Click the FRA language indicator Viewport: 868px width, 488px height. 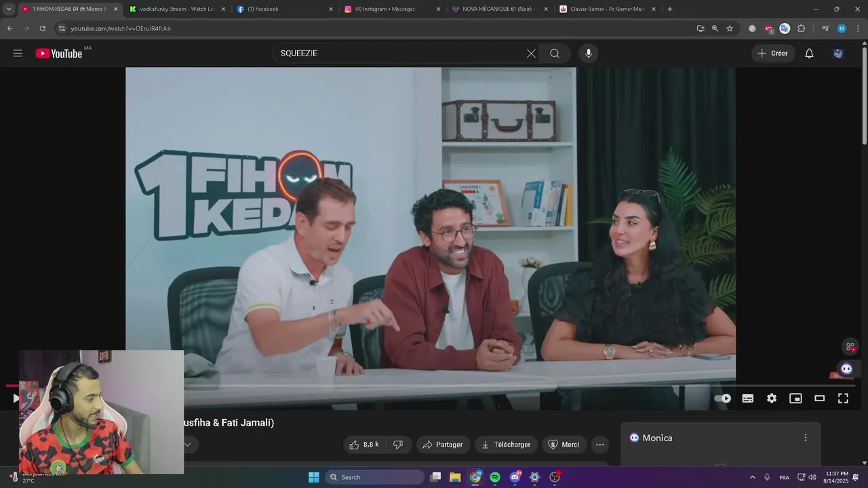point(784,477)
